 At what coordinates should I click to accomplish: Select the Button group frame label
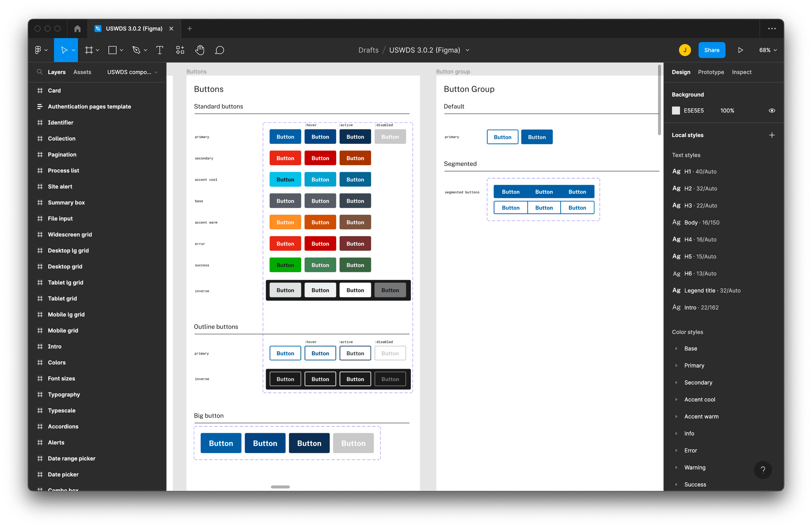coord(453,72)
